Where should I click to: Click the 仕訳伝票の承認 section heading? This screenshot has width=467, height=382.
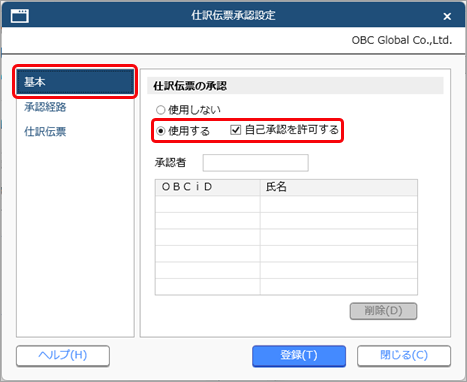(190, 86)
